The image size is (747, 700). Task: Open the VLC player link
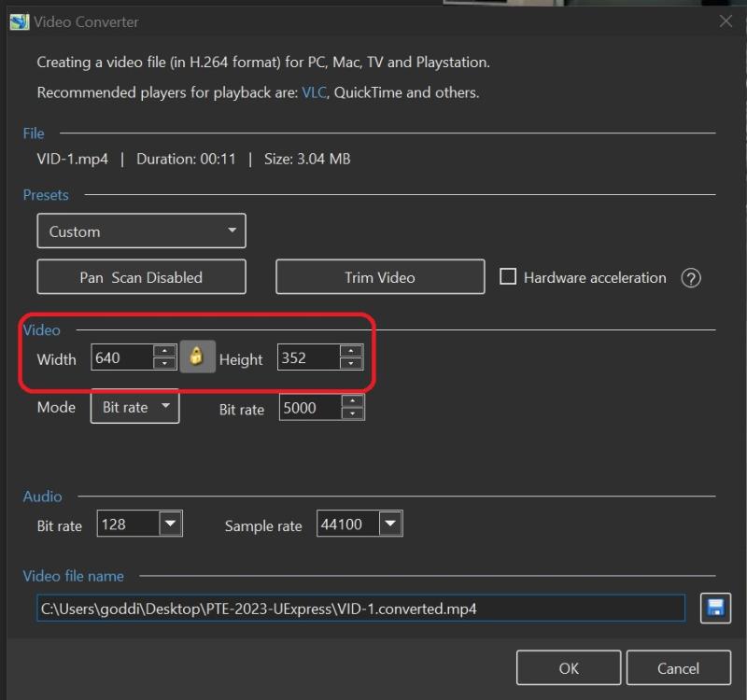coord(314,92)
